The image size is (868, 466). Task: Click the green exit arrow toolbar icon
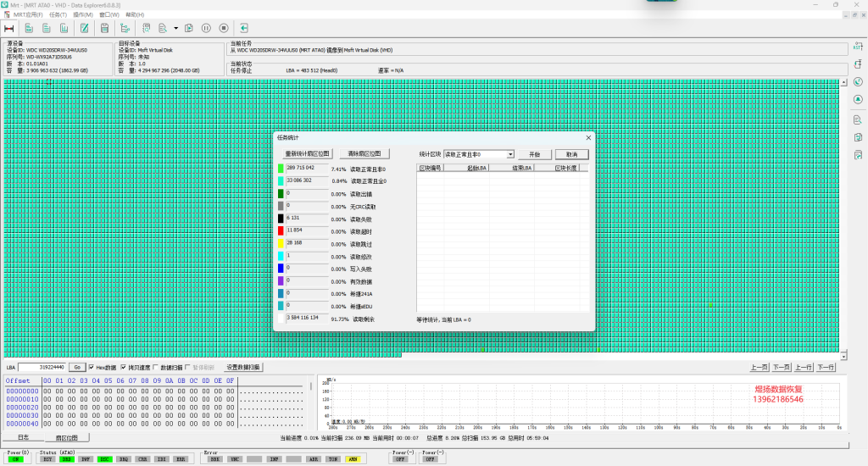(243, 28)
